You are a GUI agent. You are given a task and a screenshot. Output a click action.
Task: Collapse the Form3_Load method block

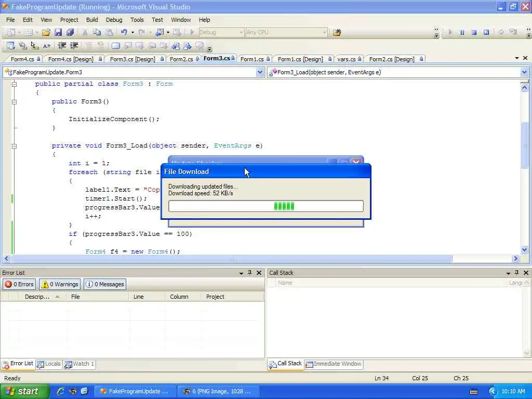[x=14, y=146]
